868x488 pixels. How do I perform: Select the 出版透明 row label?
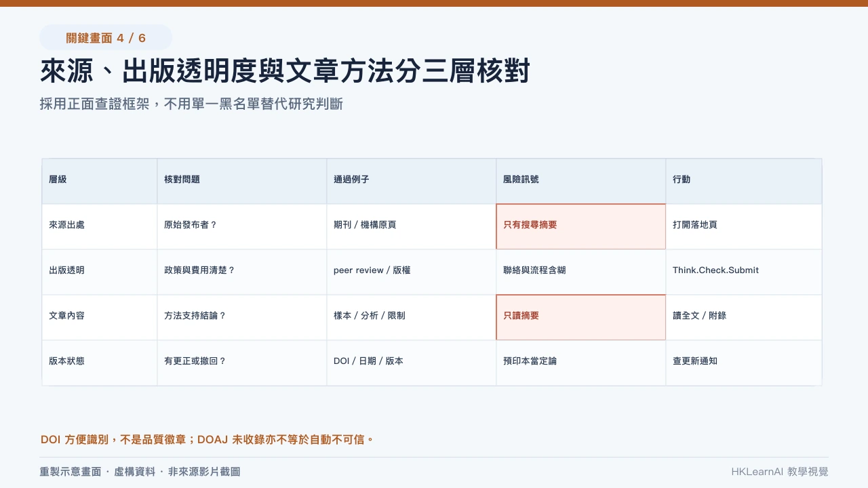(x=100, y=272)
